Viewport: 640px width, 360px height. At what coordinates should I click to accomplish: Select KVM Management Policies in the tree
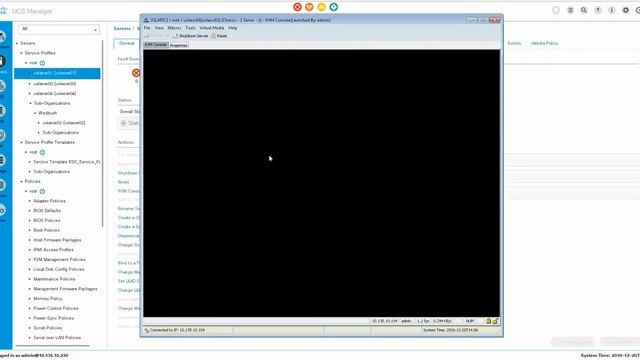pyautogui.click(x=59, y=260)
